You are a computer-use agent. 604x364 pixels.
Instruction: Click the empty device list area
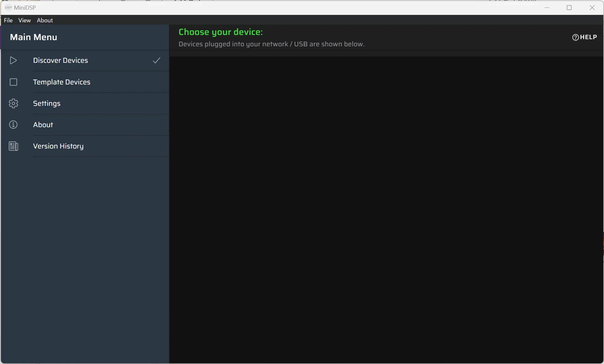tap(386, 207)
